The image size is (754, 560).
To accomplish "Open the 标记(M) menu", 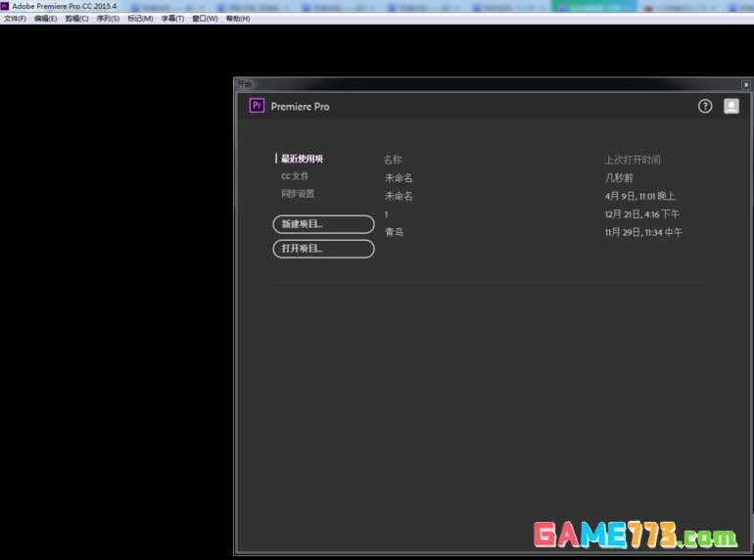I will coord(140,19).
